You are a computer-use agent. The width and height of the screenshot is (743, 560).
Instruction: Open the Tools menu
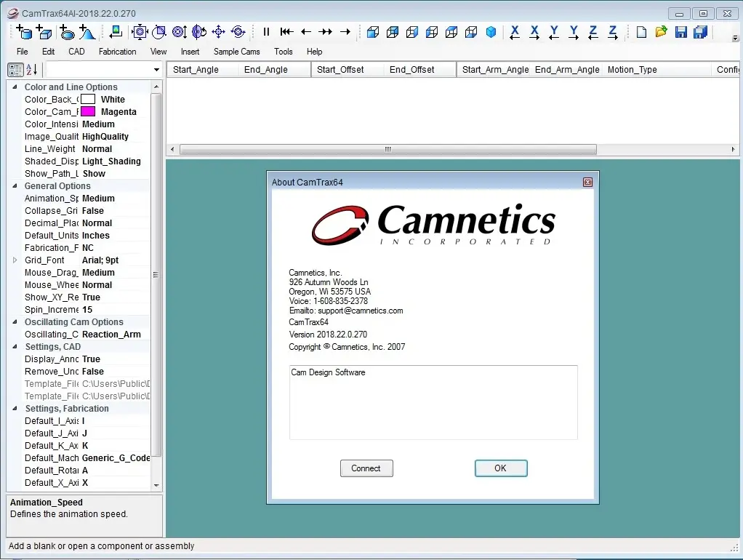tap(284, 51)
